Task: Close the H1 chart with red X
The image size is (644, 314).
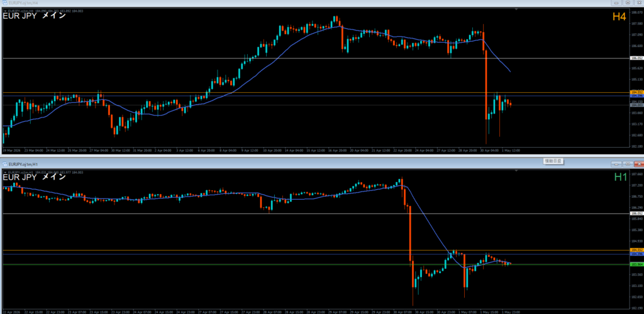Action: [639, 164]
